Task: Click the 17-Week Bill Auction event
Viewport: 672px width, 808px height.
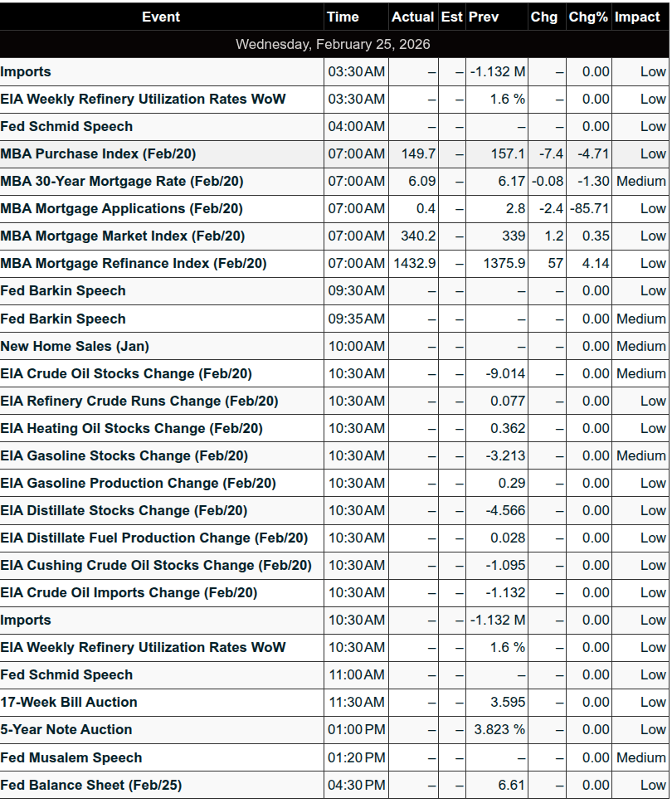Action: click(69, 702)
